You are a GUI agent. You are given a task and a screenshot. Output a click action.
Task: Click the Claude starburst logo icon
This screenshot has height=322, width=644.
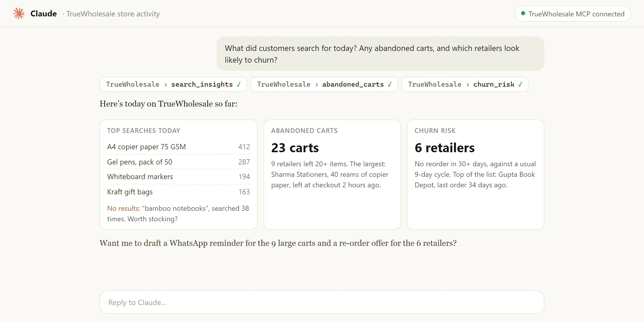click(19, 13)
